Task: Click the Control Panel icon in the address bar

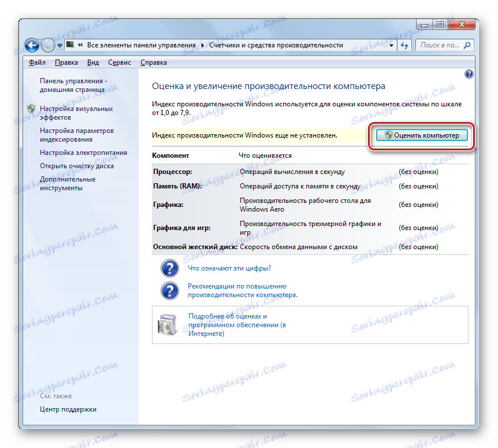Action: [70, 45]
